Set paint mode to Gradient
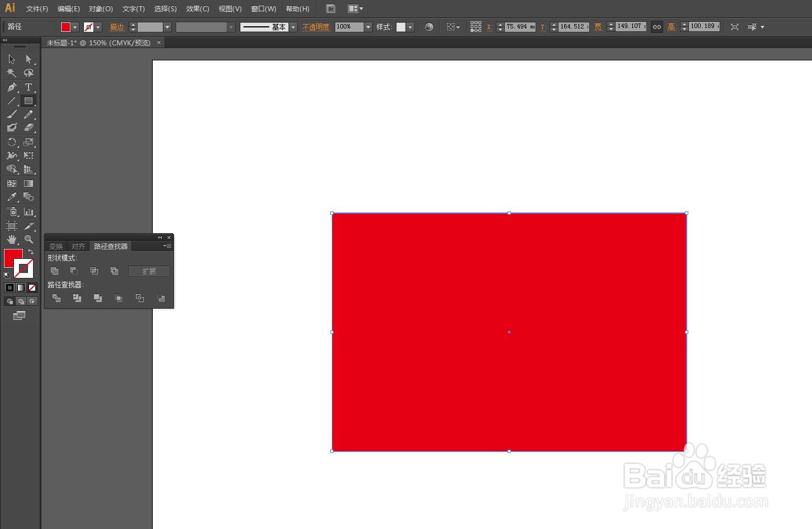The height and width of the screenshot is (529, 812). (x=21, y=287)
